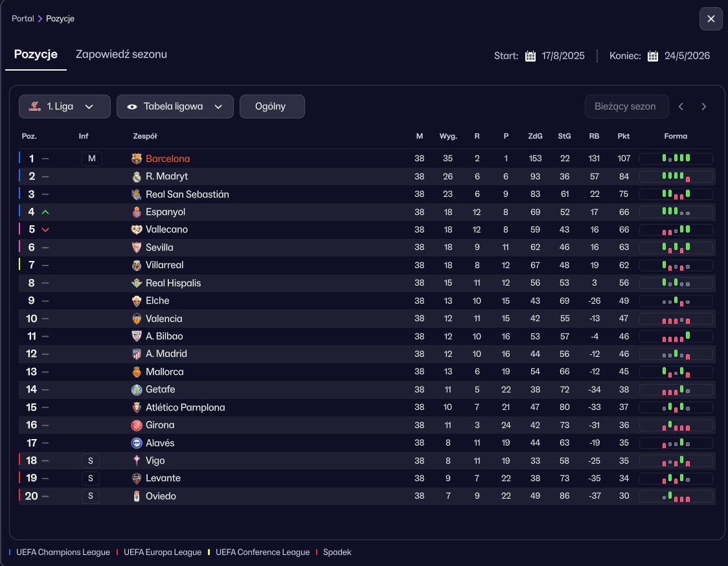728x566 pixels.
Task: Click the Bieżący sezon season field
Action: coord(626,106)
